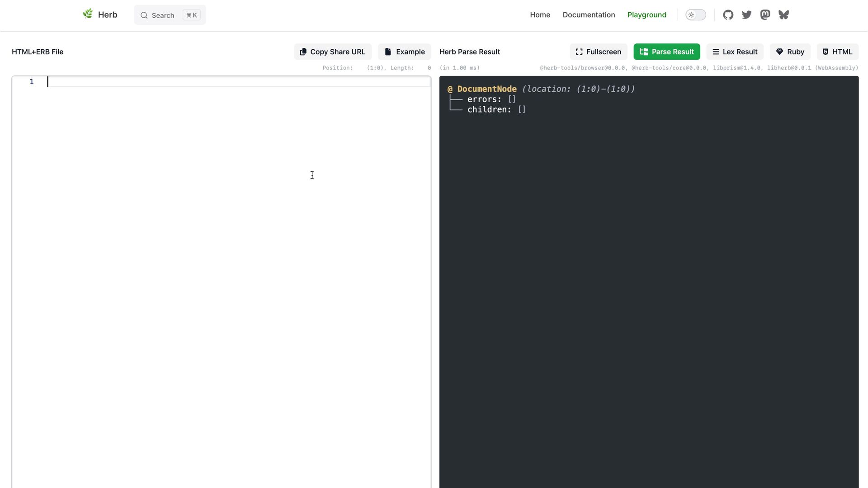
Task: Click the magnifier icon in Search
Action: click(x=144, y=15)
